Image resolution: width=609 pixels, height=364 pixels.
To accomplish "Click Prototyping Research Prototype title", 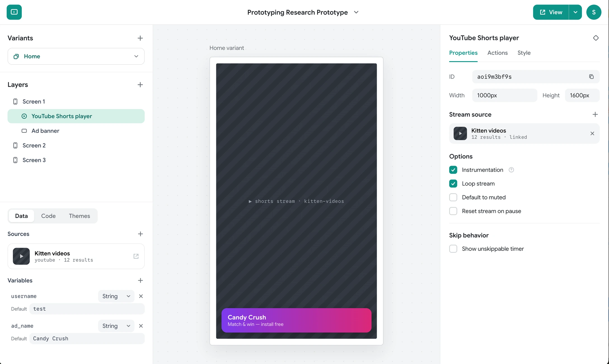I will point(298,12).
